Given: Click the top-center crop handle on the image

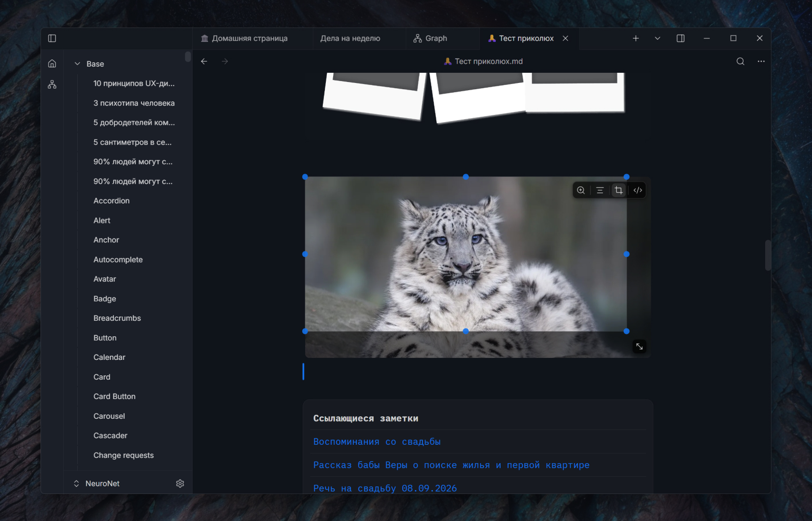Looking at the screenshot, I should point(466,177).
